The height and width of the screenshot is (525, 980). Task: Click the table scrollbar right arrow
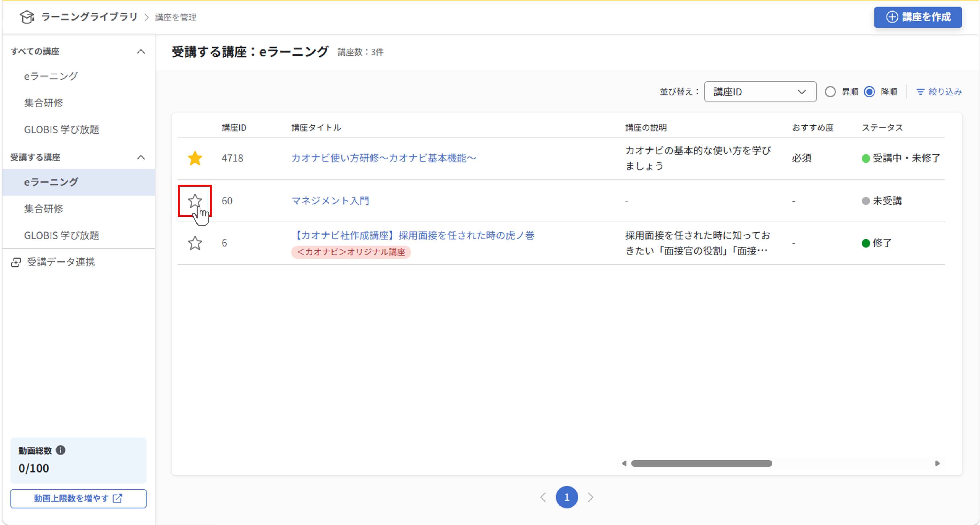click(937, 463)
